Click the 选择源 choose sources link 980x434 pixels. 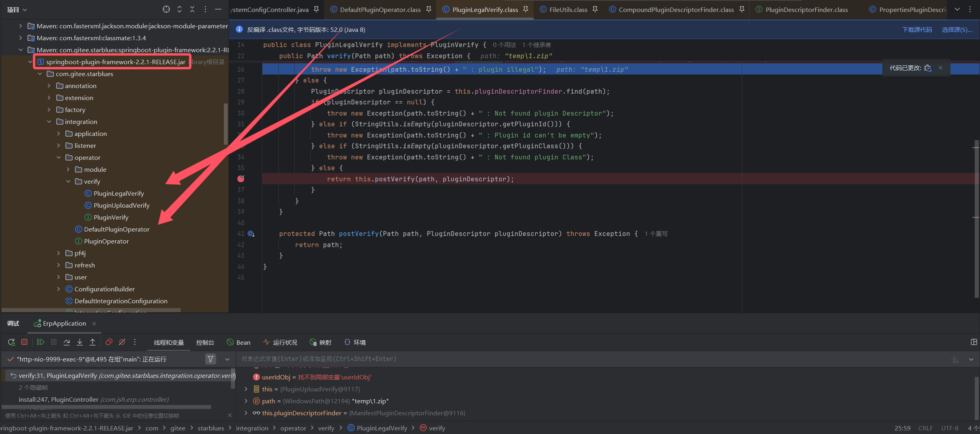(x=956, y=29)
